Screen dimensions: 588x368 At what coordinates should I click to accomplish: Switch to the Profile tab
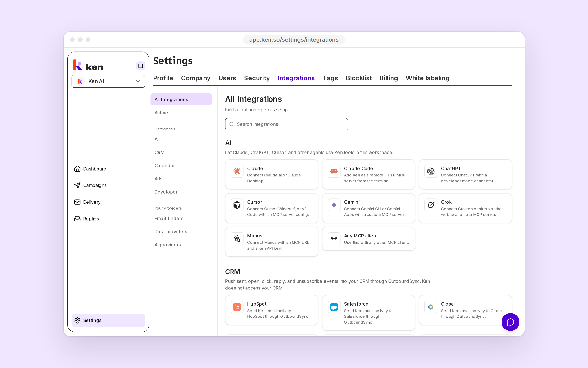163,78
